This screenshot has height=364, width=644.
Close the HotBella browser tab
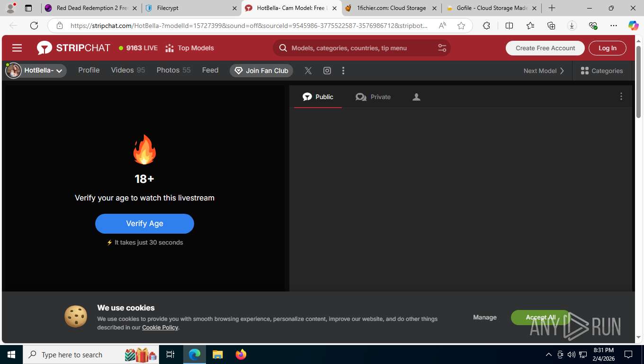coord(334,8)
